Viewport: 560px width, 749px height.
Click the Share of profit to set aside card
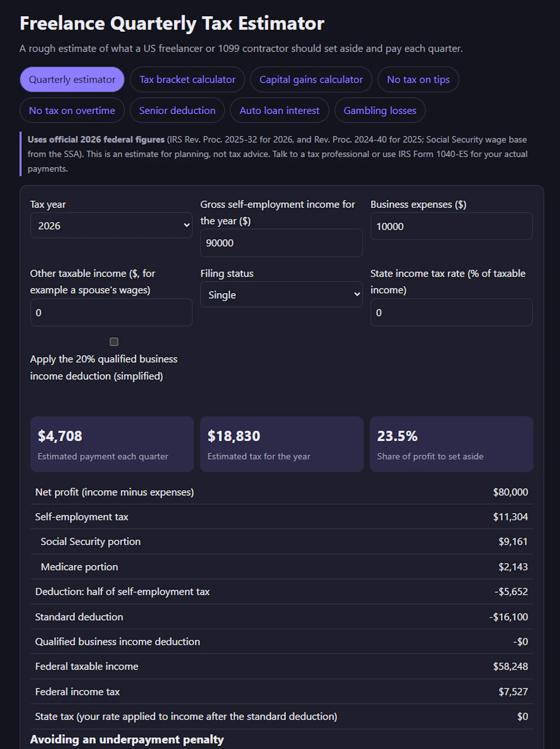pyautogui.click(x=451, y=444)
